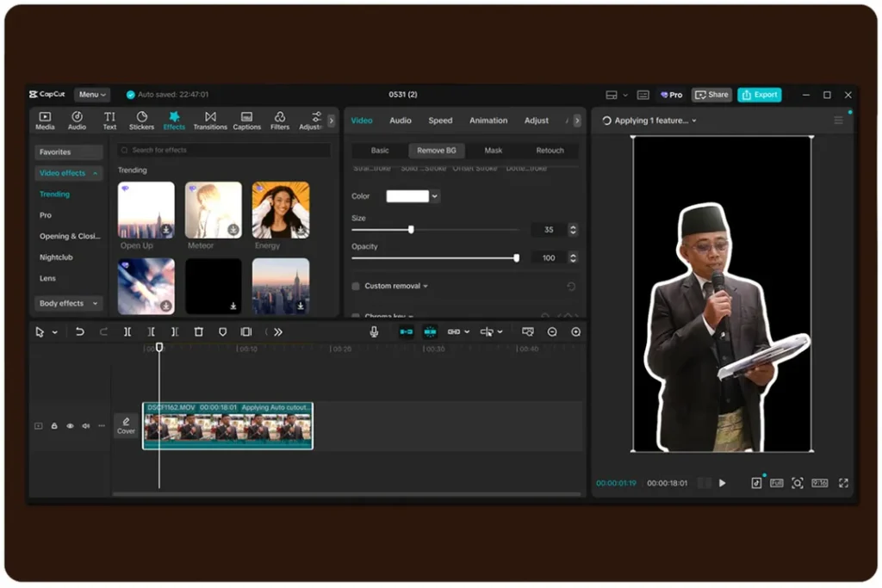Screen dimensions: 882x588
Task: Expand Custom removal options arrow
Action: pyautogui.click(x=425, y=286)
